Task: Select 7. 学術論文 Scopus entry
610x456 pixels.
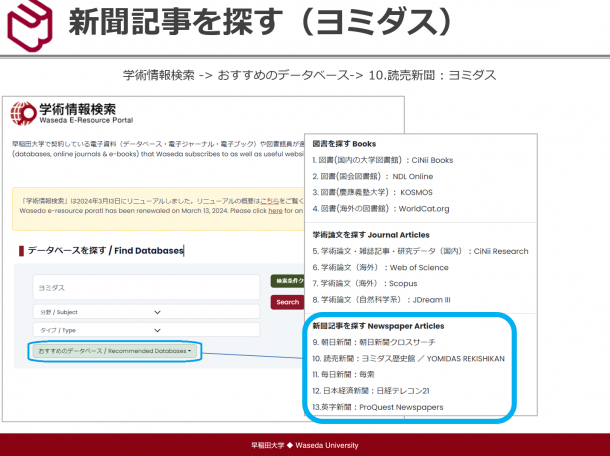Action: (x=365, y=284)
